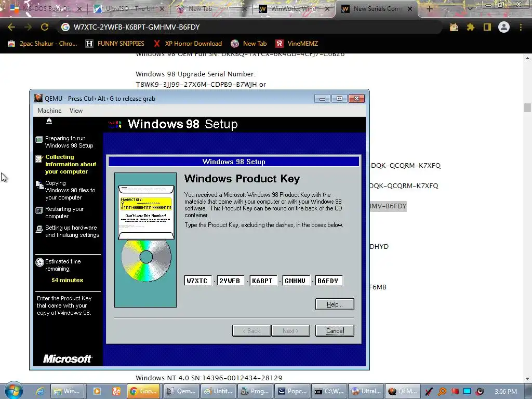
Task: Click the 'Setting up hardware' step icon
Action: click(39, 229)
